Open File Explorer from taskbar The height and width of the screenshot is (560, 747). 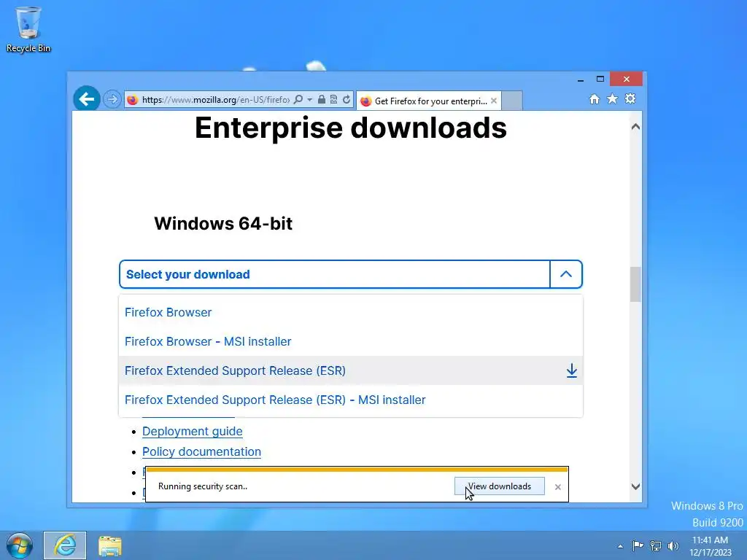(x=110, y=545)
